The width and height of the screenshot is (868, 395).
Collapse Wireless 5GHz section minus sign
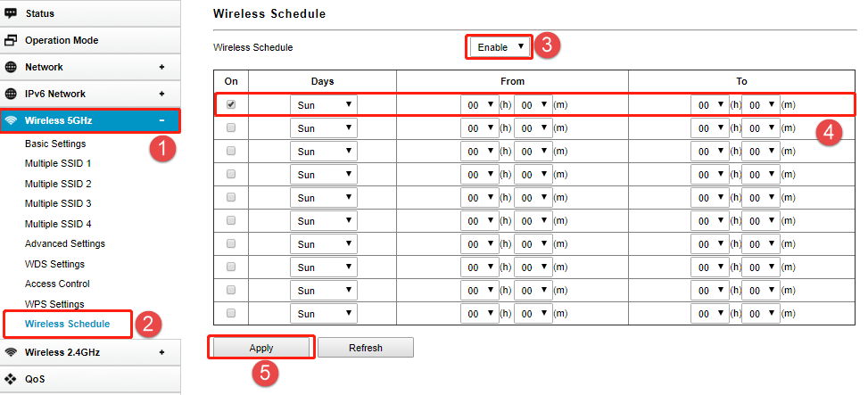tap(161, 120)
